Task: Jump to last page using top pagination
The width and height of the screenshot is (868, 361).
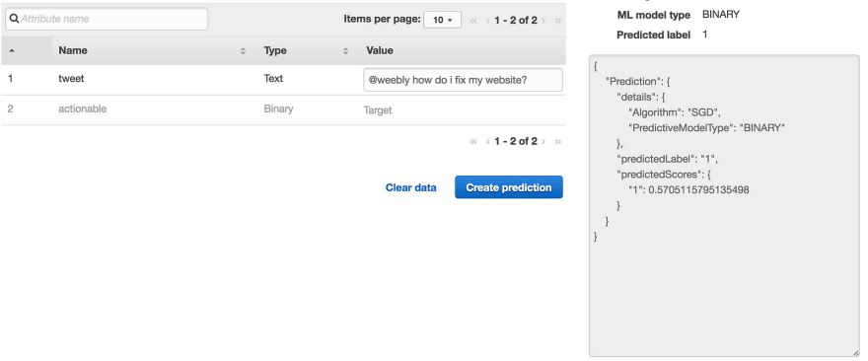Action: 558,21
